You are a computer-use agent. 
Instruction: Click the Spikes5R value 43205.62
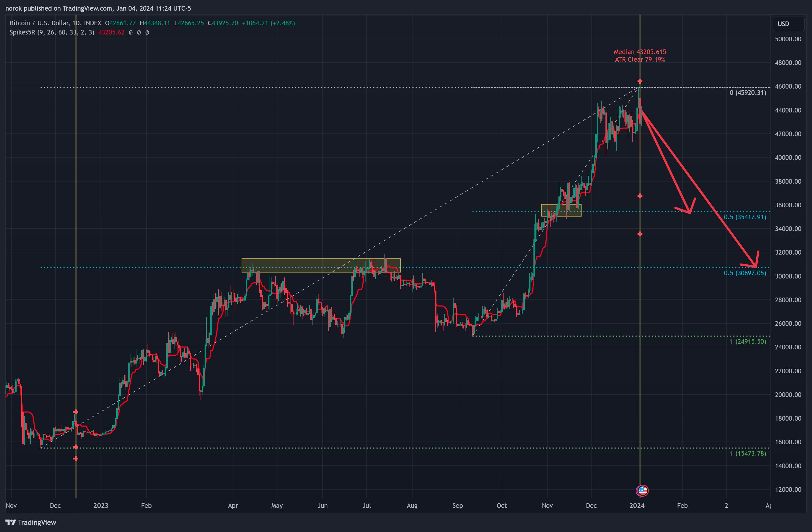111,32
